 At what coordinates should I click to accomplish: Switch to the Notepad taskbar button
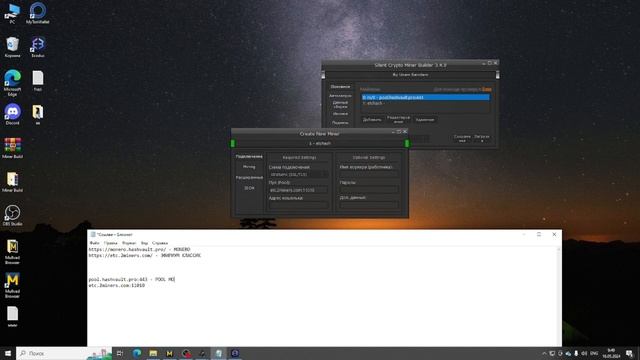[219, 353]
